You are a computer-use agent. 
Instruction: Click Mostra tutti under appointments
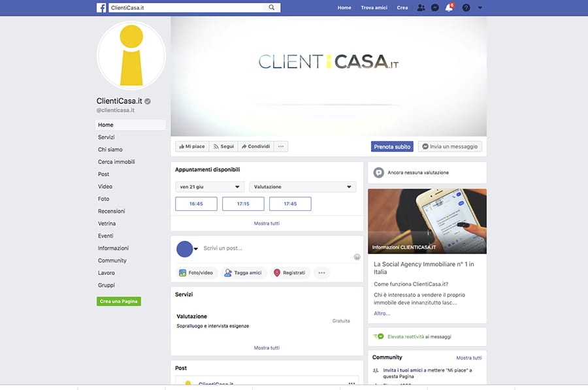pos(267,223)
